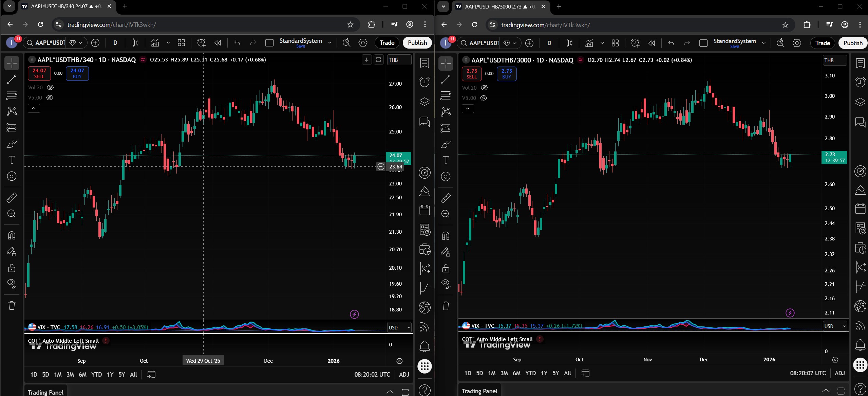The height and width of the screenshot is (396, 868).
Task: Click the Trade button in left window
Action: click(386, 43)
